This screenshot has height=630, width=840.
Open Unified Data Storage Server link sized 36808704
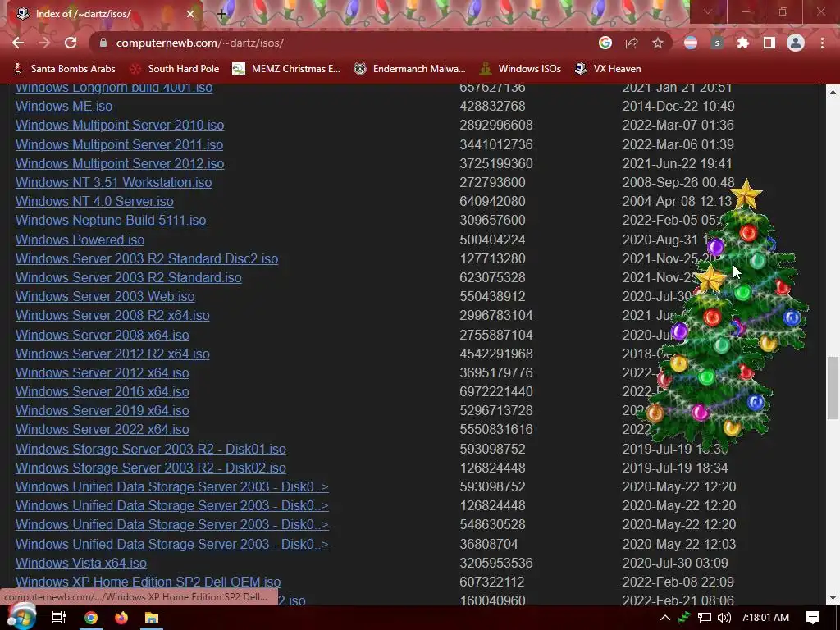tap(172, 544)
